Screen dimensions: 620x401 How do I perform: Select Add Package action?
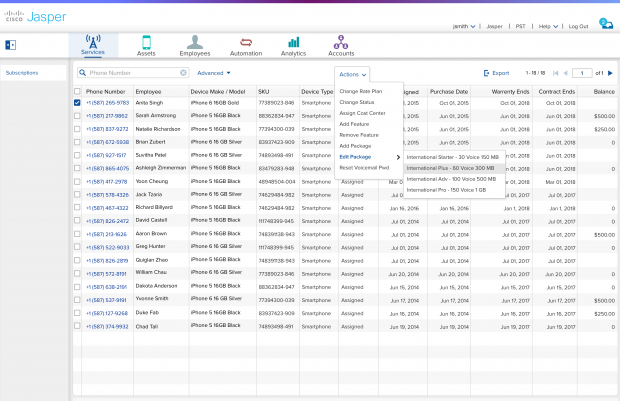pyautogui.click(x=355, y=146)
